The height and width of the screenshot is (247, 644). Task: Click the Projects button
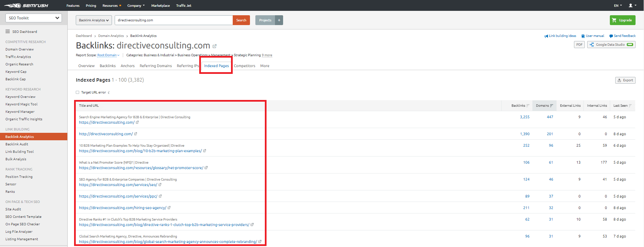[265, 20]
